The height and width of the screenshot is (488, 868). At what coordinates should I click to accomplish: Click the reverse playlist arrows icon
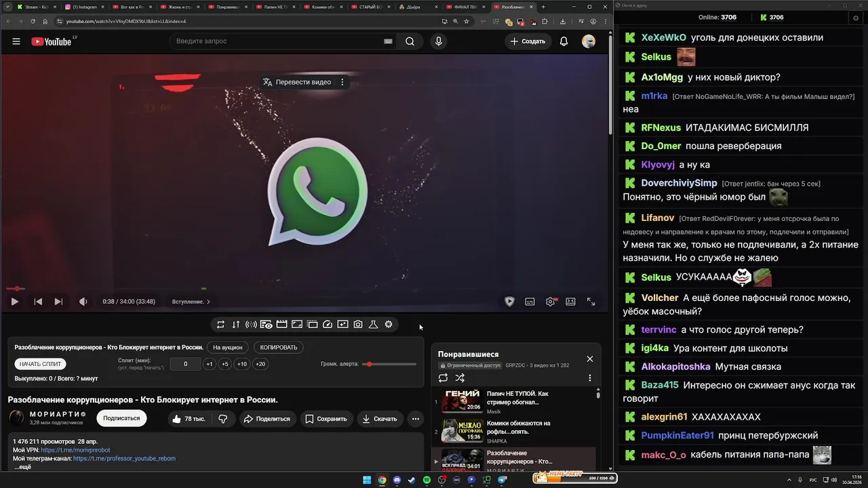(x=236, y=325)
